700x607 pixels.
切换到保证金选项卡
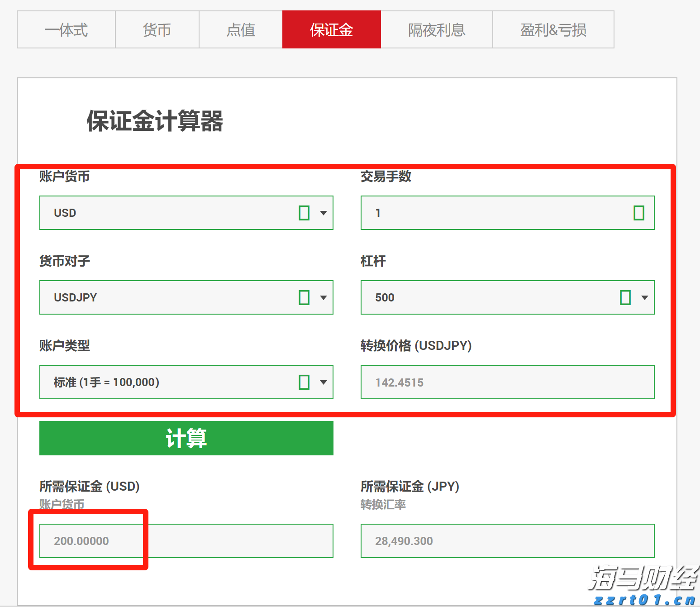[x=332, y=29]
